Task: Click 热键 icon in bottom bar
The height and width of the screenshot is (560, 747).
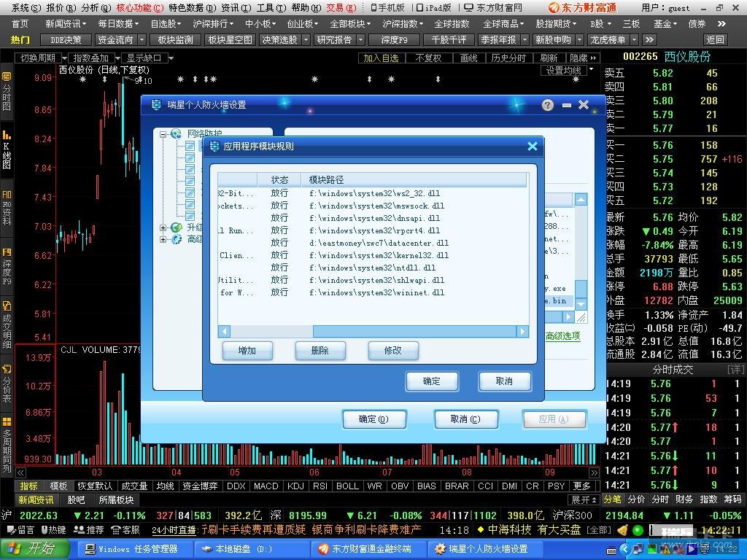Action: (x=44, y=529)
